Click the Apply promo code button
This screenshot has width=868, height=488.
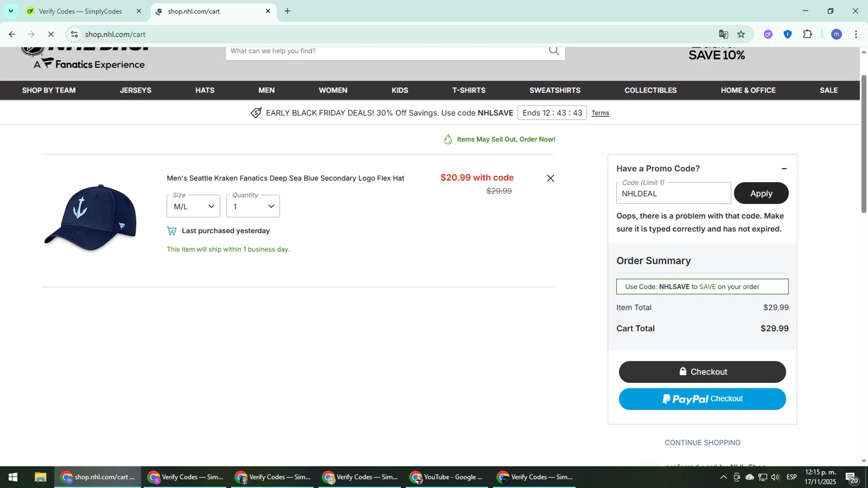[761, 193]
